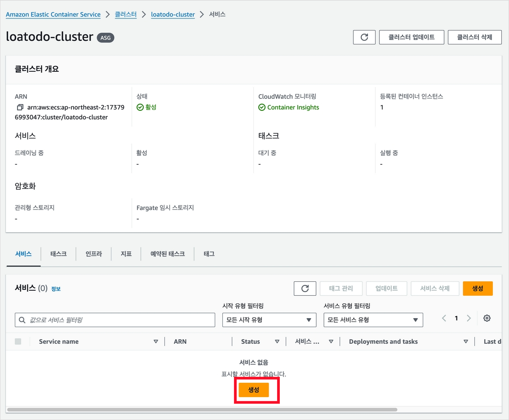
Task: Go to the previous page of services
Action: [x=444, y=318]
